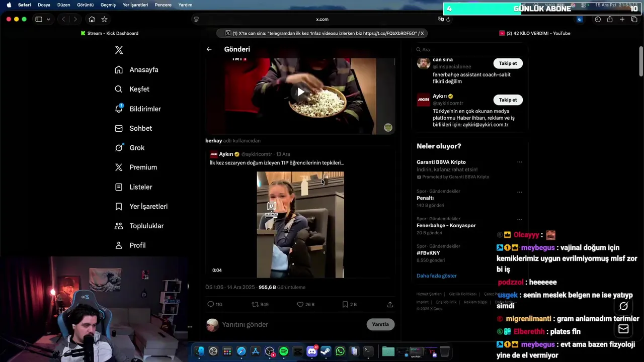Click the quoted sezaryen video thumbnail

click(300, 225)
